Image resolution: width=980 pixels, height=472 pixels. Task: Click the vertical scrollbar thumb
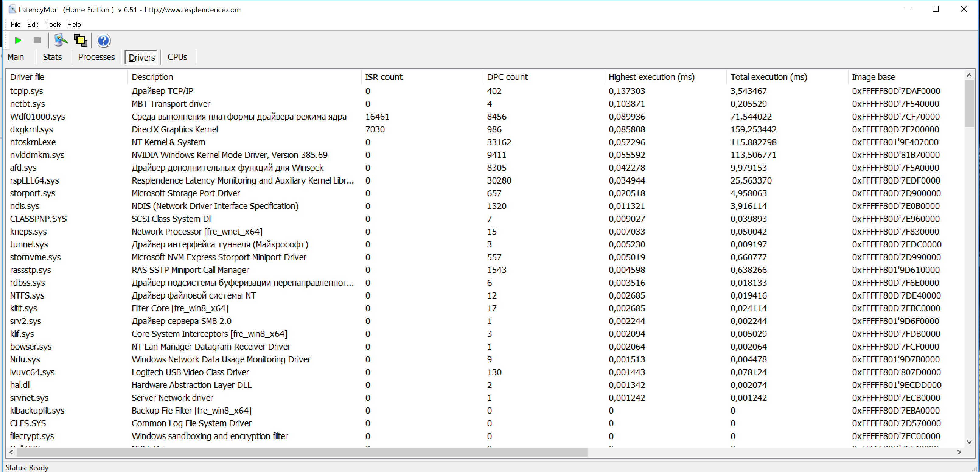(969, 103)
